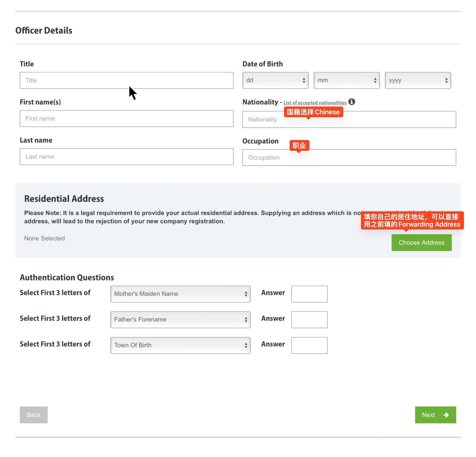Click the red Chinese nationality tooltip
The image size is (476, 457).
[313, 112]
